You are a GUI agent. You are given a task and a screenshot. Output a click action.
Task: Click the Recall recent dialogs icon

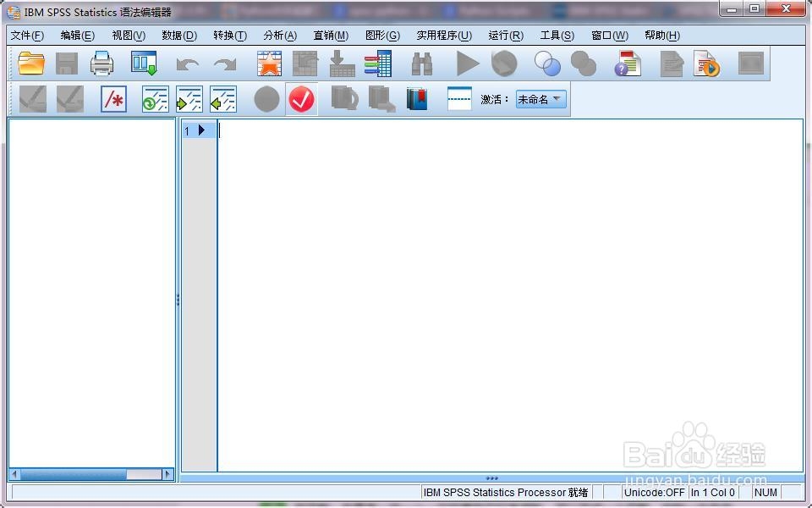144,63
